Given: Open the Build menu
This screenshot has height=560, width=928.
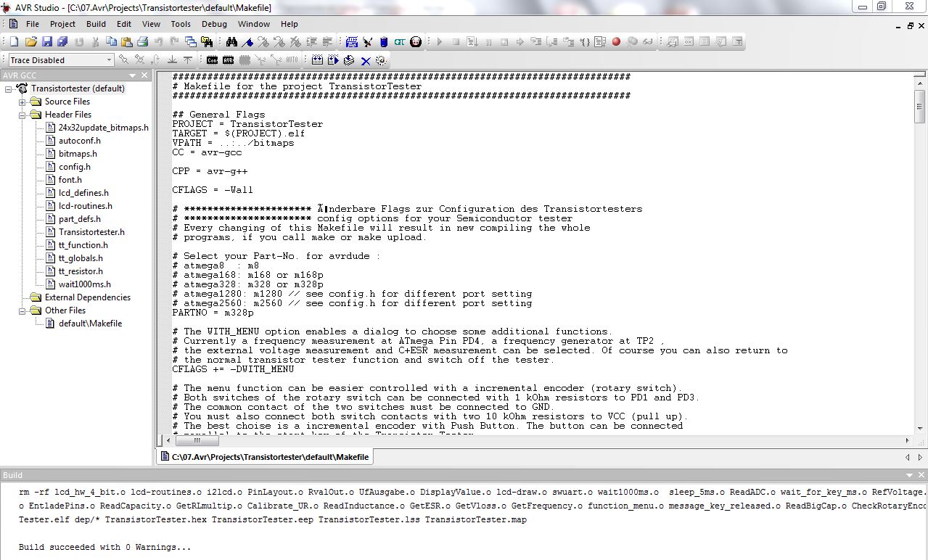Looking at the screenshot, I should [96, 24].
